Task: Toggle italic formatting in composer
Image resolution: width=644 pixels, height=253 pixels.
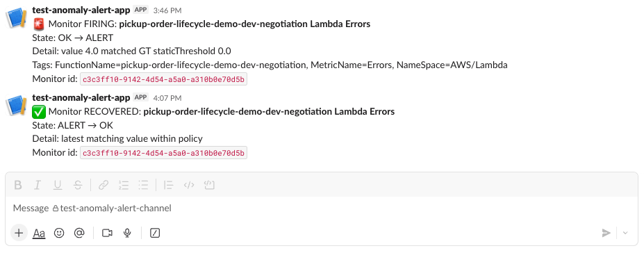Action: [x=38, y=185]
